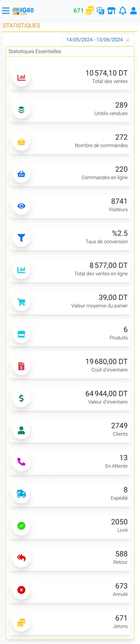Open the hamburger navigation menu
The width and height of the screenshot is (140, 644).
tap(5, 11)
